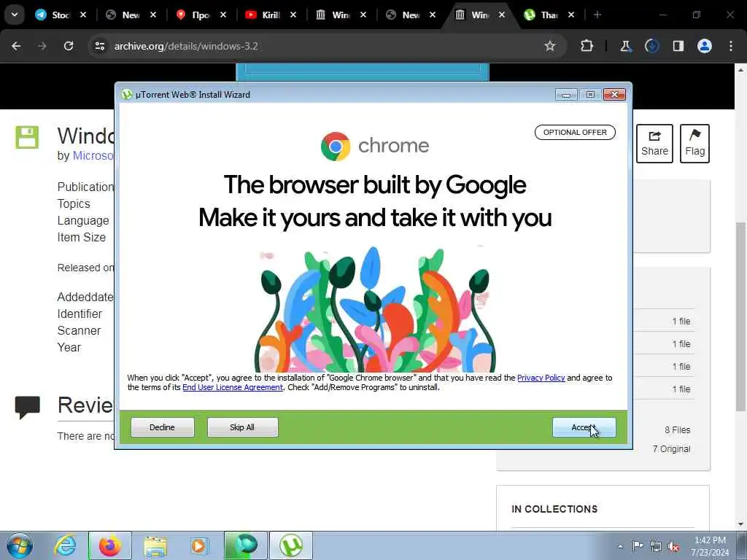Open Chrome Labs flask icon
747x560 pixels.
point(625,46)
